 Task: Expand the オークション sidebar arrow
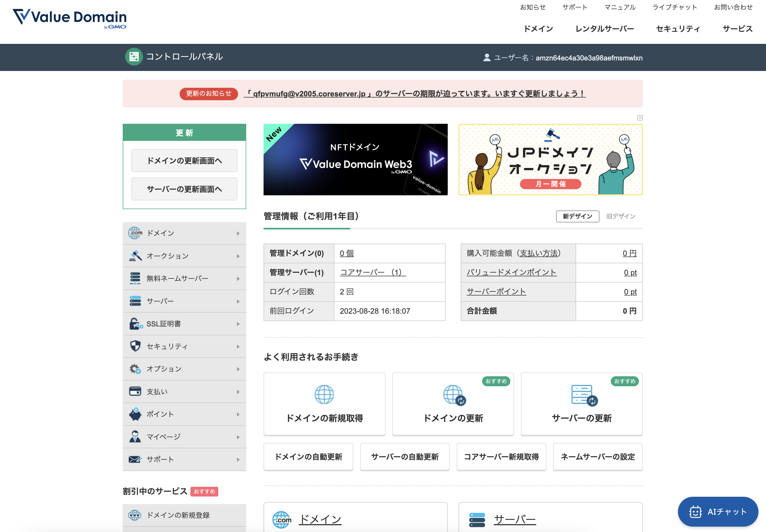[238, 256]
